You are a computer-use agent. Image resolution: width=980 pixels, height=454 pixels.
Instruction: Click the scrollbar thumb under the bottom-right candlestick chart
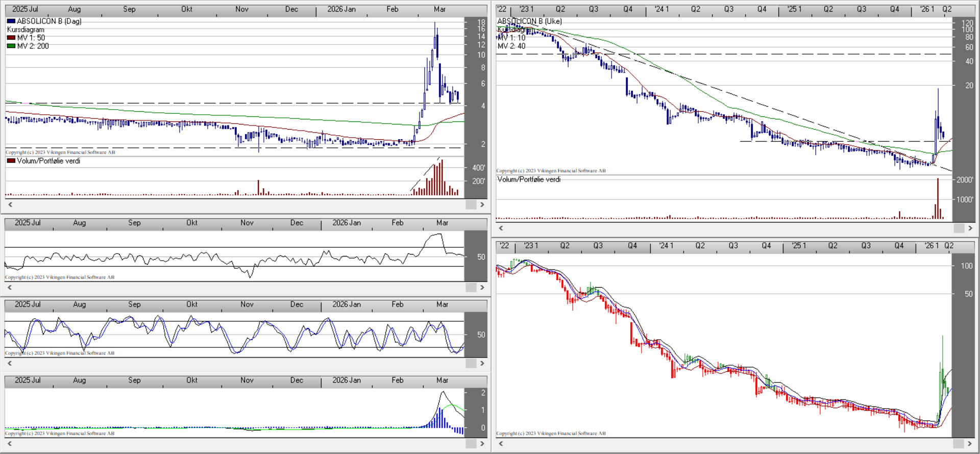[959, 443]
